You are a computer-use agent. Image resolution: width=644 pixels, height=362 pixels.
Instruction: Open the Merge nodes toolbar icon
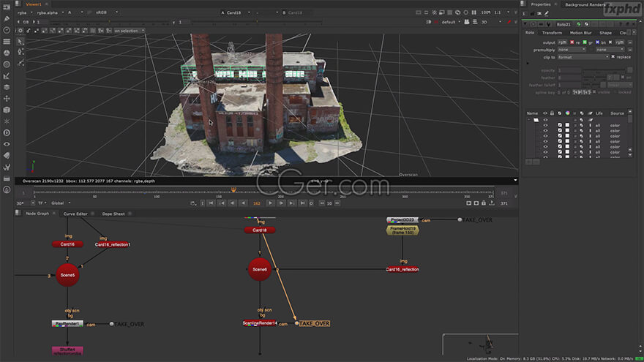[x=7, y=87]
